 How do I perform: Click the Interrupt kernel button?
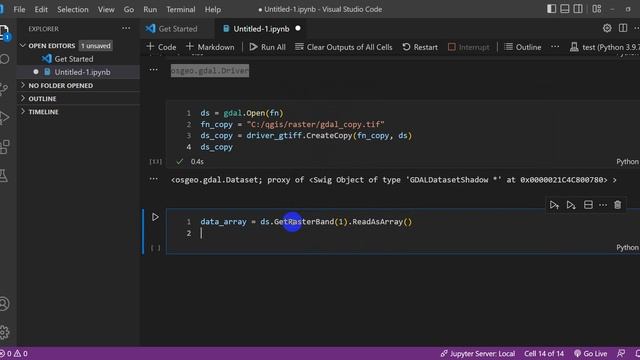(469, 47)
